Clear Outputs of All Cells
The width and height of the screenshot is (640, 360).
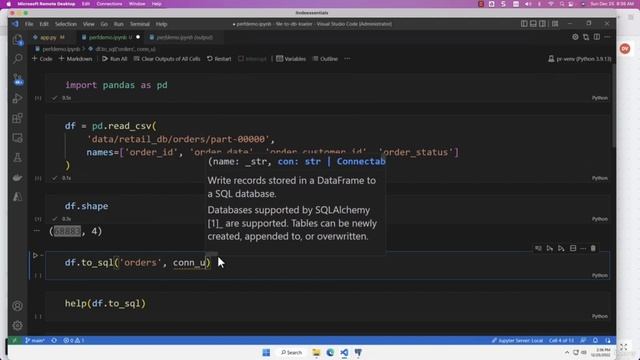coord(167,59)
